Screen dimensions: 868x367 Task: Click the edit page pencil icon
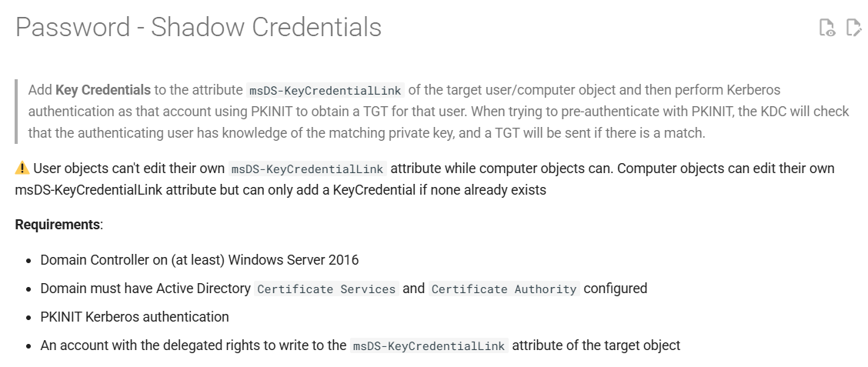click(x=853, y=28)
